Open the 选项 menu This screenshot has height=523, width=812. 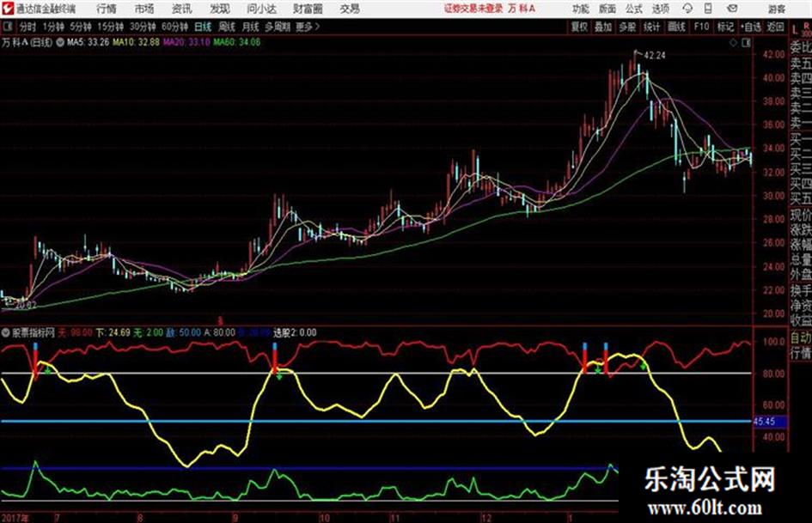click(x=660, y=9)
